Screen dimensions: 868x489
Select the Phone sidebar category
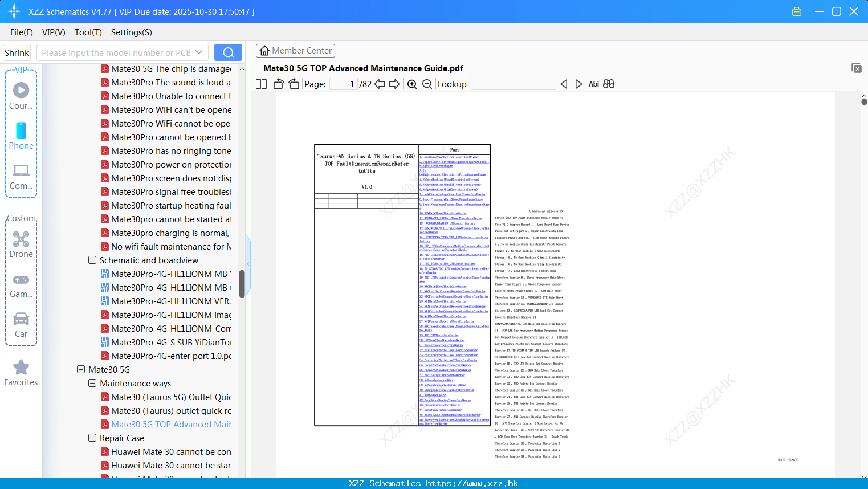coord(21,136)
